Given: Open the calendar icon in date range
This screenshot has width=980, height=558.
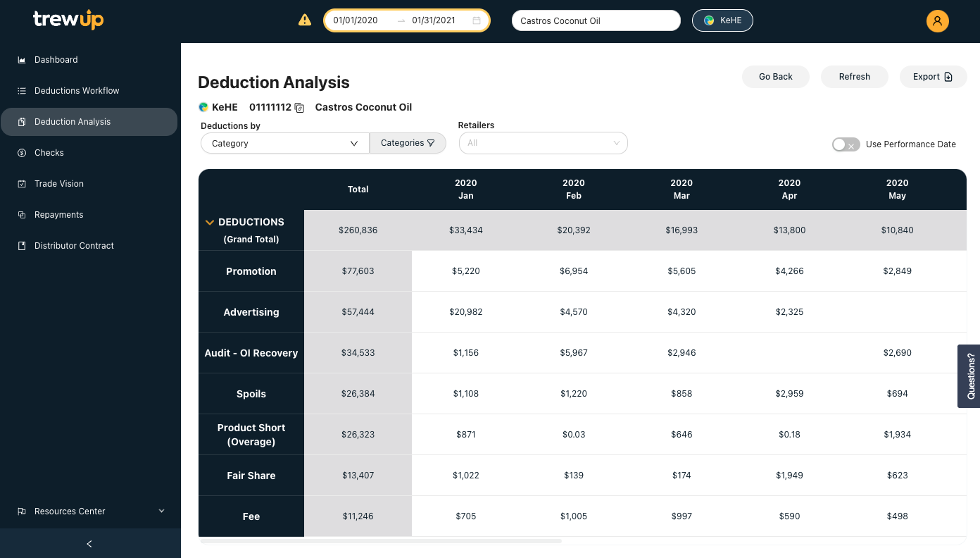Looking at the screenshot, I should (477, 20).
